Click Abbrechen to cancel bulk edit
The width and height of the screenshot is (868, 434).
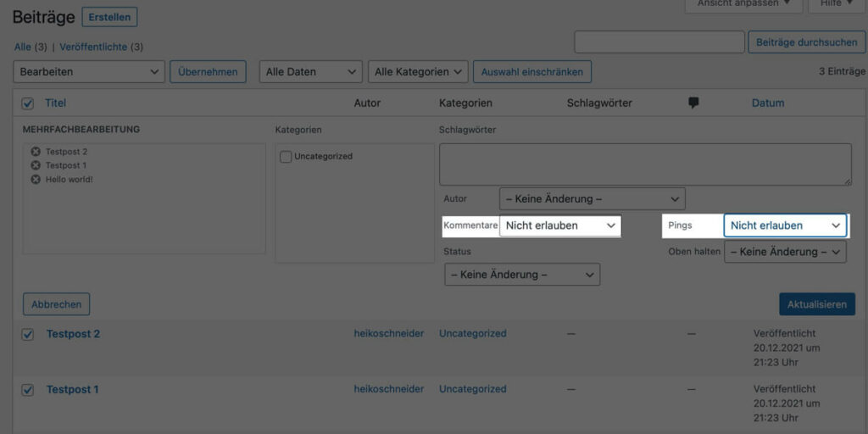coord(57,304)
